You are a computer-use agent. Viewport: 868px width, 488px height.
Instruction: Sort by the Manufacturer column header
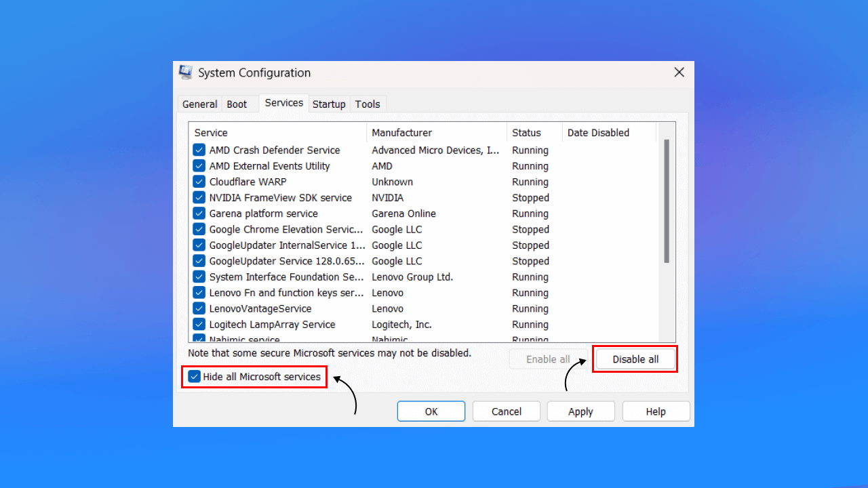click(x=437, y=133)
